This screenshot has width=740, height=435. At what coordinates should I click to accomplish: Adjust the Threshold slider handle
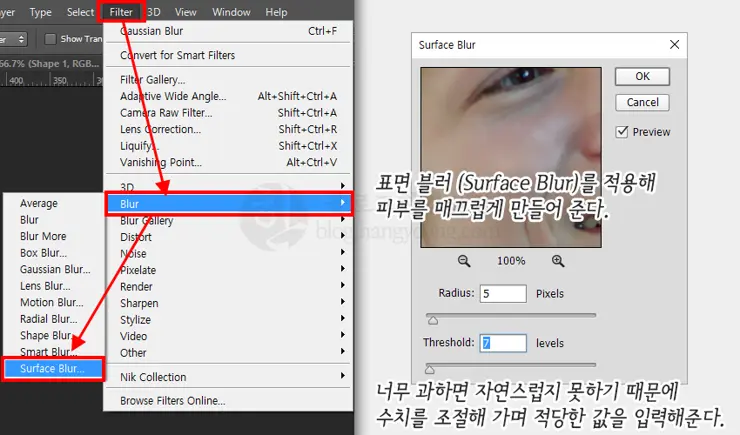pyautogui.click(x=429, y=369)
